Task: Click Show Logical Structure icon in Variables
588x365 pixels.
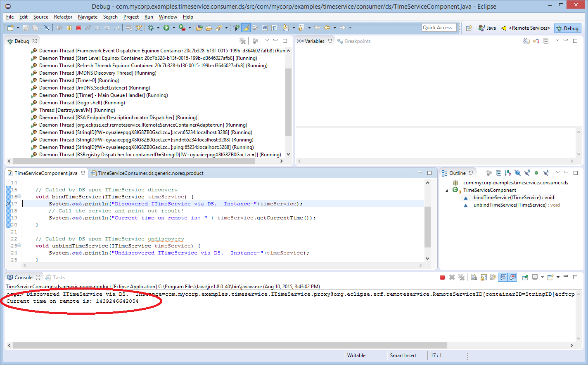Action: point(536,41)
